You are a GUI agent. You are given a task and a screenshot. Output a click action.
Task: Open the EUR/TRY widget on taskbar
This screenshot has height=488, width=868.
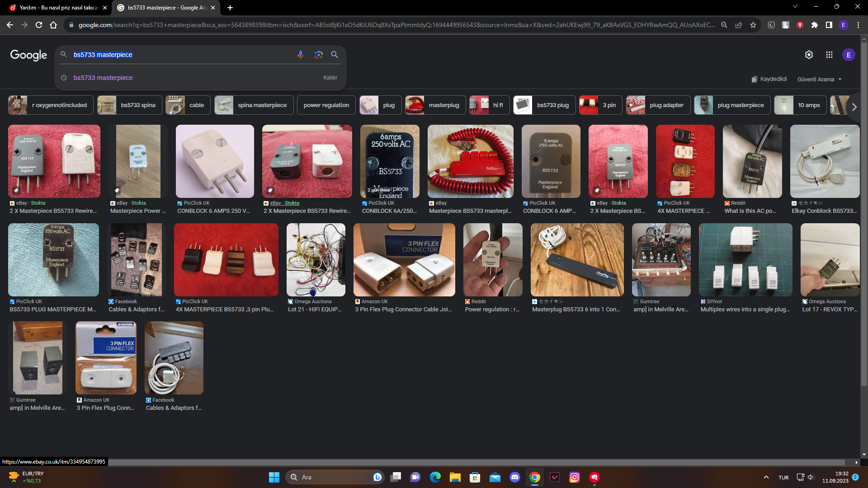26,477
